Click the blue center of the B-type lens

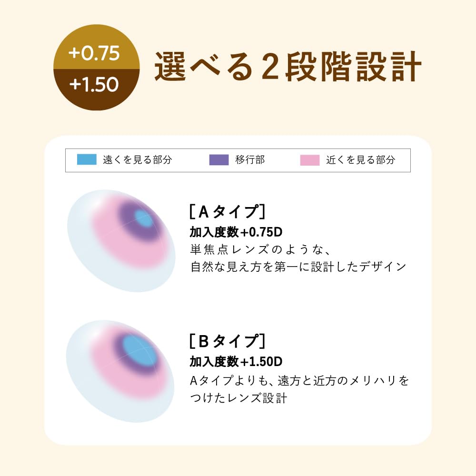coord(140,349)
